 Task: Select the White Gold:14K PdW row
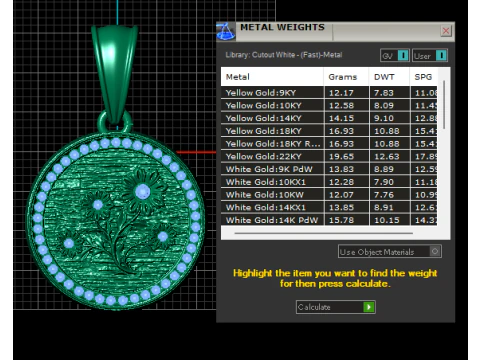329,220
